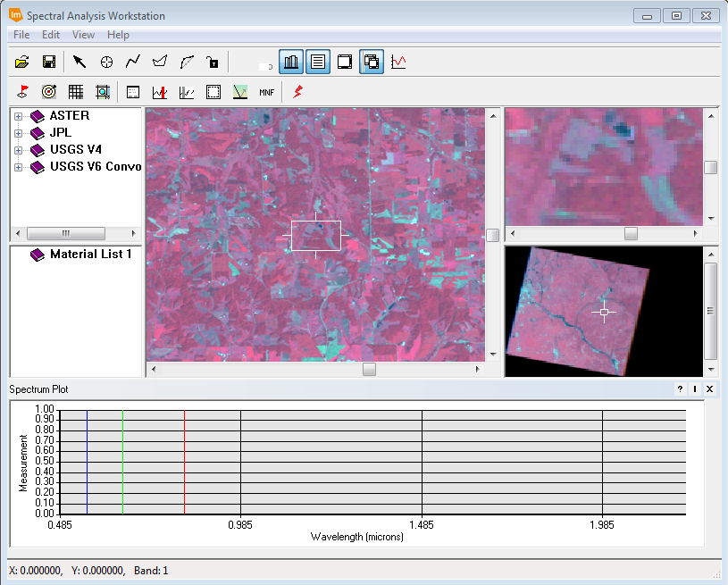Select the JPL library item

click(61, 133)
